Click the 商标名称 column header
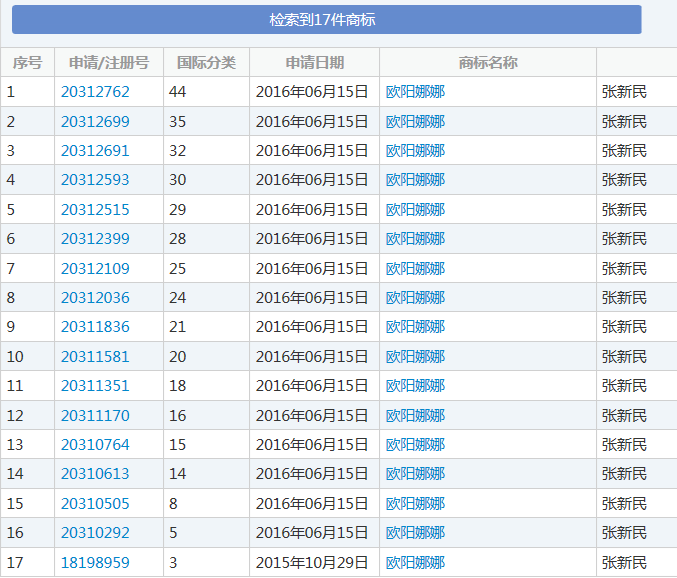Screen dimensions: 677x578 point(488,63)
